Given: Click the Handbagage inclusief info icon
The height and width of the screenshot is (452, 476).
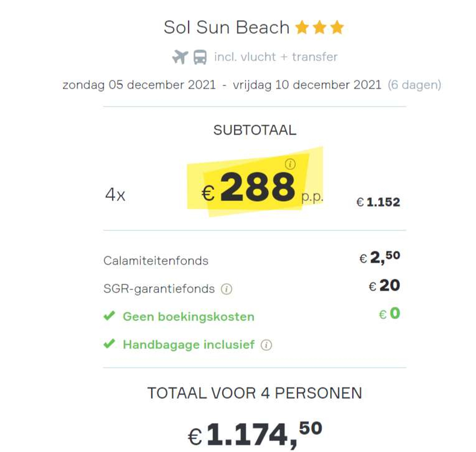Looking at the screenshot, I should pos(266,345).
